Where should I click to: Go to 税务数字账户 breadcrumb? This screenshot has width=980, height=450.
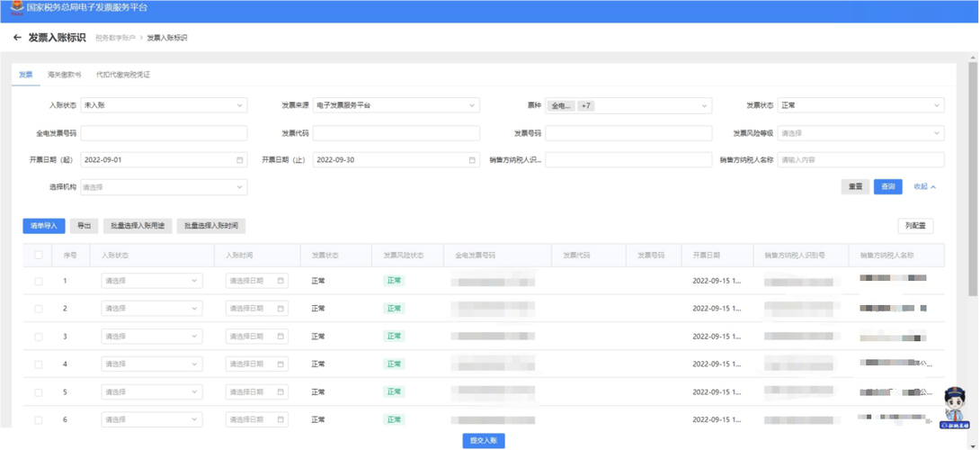(115, 38)
